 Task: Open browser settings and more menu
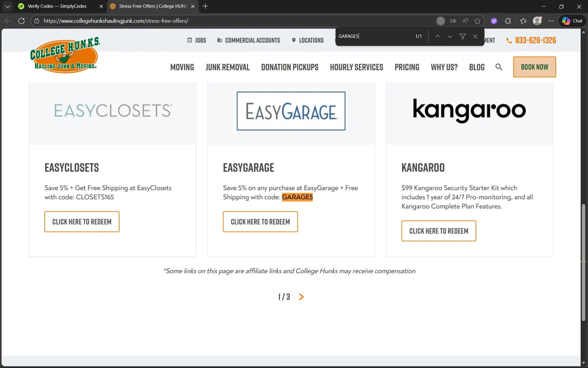(551, 21)
